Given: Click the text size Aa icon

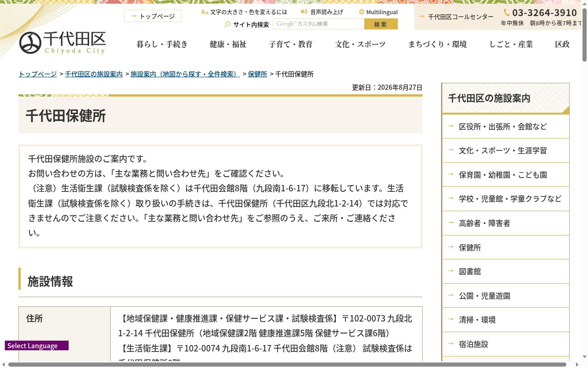Looking at the screenshot, I should pyautogui.click(x=205, y=12).
